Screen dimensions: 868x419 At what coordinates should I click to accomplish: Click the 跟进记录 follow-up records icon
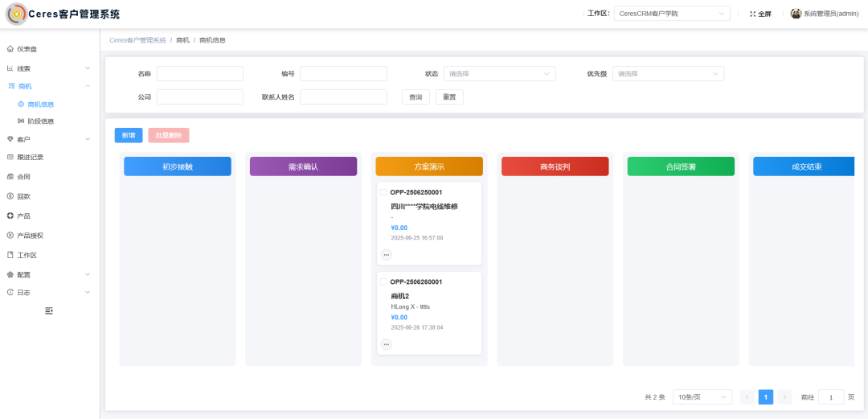[x=10, y=158]
